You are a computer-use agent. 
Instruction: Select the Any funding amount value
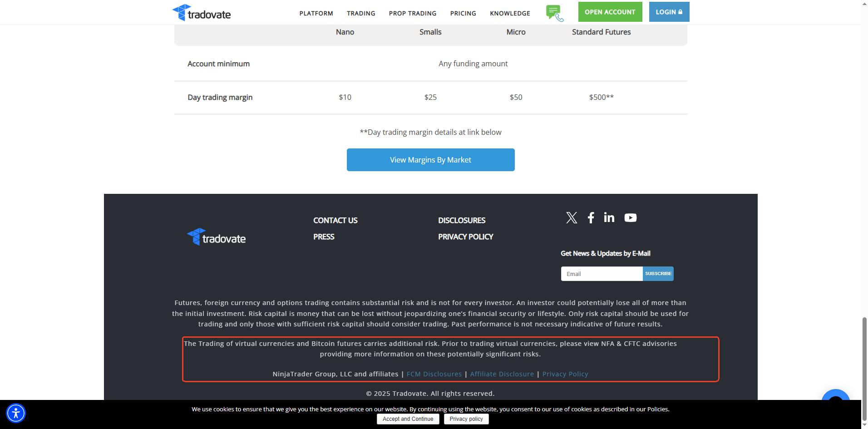click(x=473, y=64)
